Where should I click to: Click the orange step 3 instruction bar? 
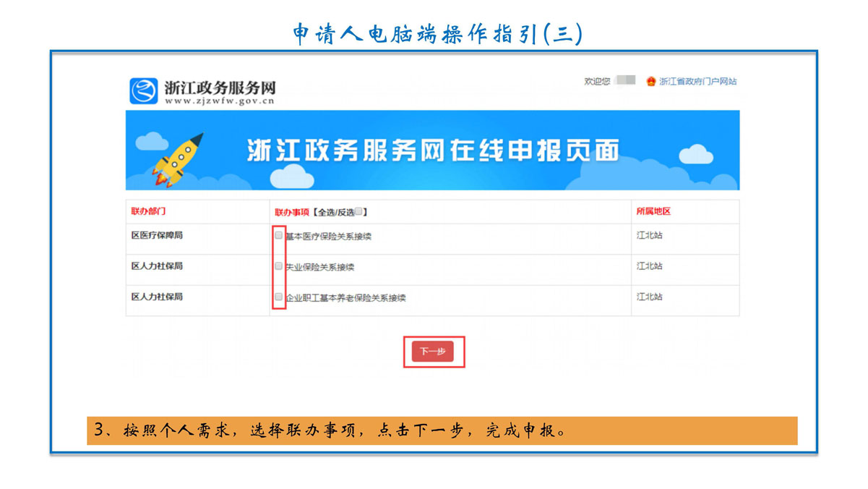click(x=441, y=430)
